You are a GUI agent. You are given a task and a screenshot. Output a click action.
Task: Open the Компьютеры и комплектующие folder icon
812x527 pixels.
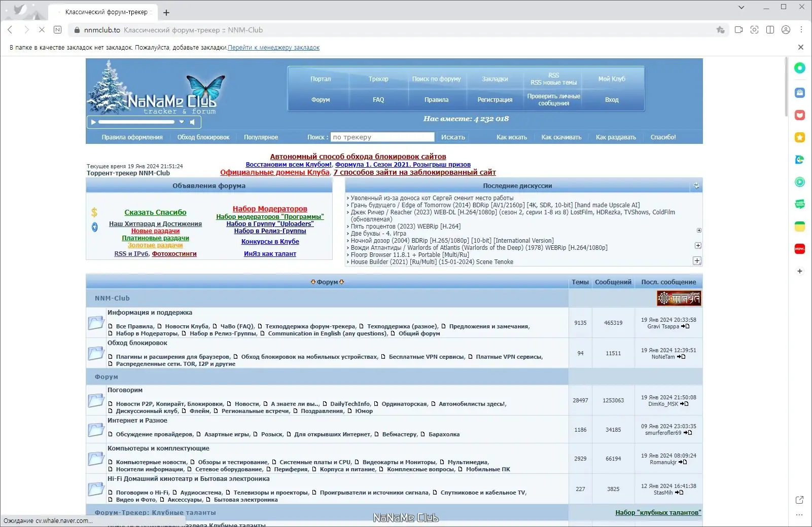[96, 459]
